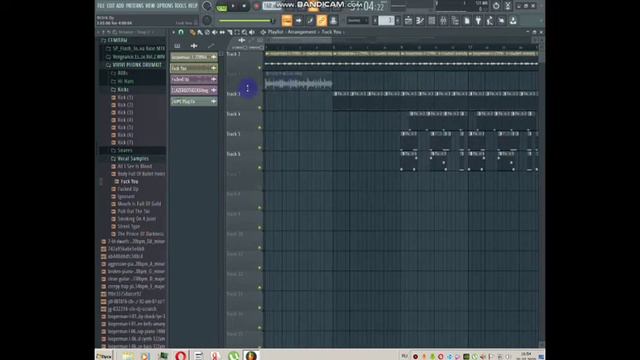Select the playlist Playback speaker tool

coord(252,32)
